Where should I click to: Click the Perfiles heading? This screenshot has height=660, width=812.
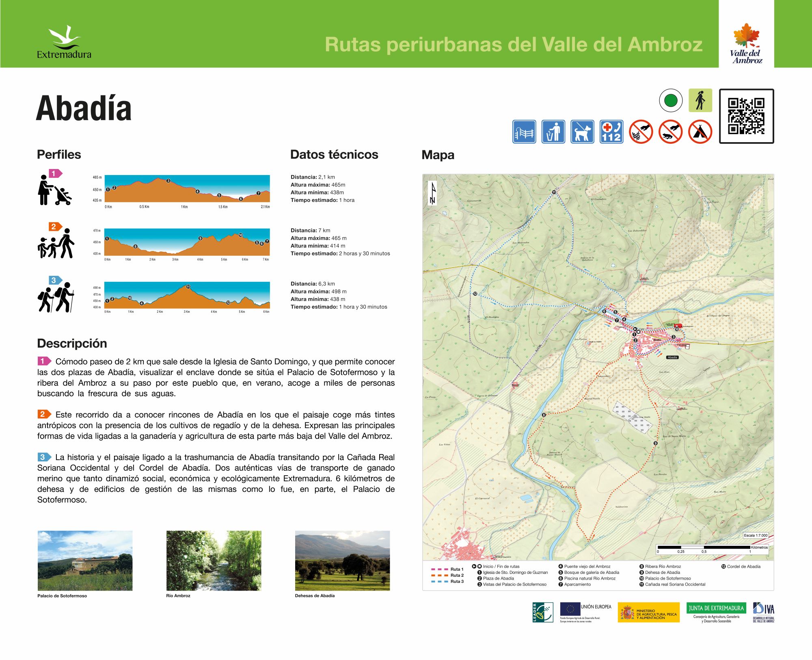[x=59, y=154]
